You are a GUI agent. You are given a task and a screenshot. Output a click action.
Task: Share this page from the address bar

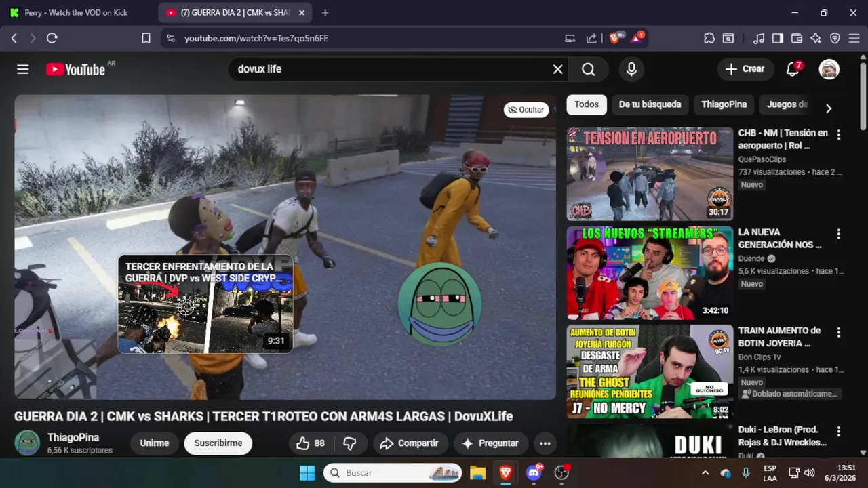(591, 39)
